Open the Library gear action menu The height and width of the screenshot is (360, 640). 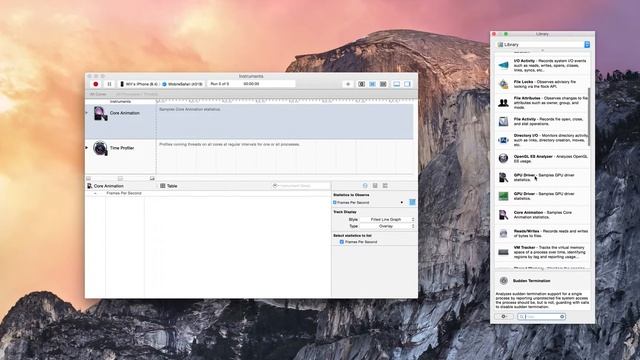tap(504, 316)
